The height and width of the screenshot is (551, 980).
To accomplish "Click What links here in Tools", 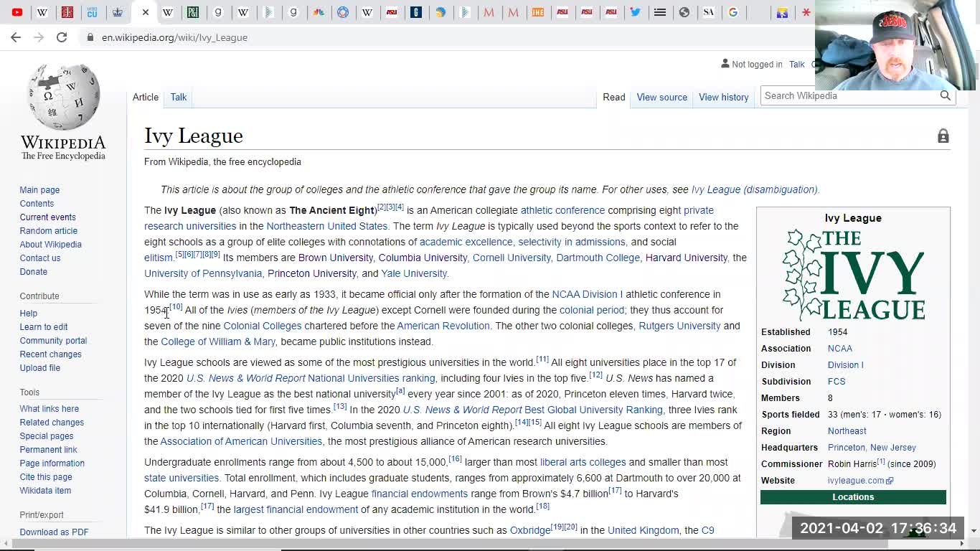I will tap(50, 409).
